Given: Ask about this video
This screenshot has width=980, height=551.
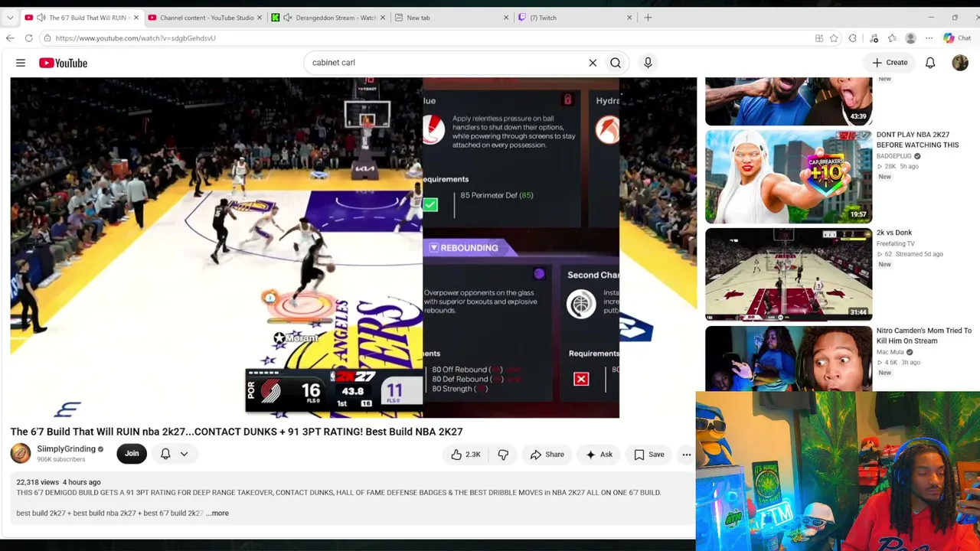Looking at the screenshot, I should (599, 455).
